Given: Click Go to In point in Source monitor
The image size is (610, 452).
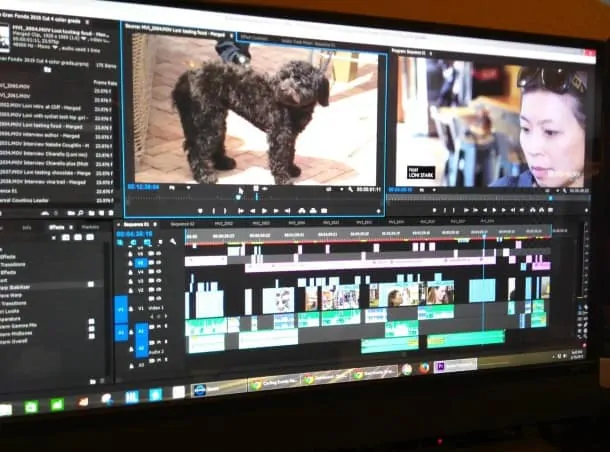Looking at the screenshot, I should point(241,211).
